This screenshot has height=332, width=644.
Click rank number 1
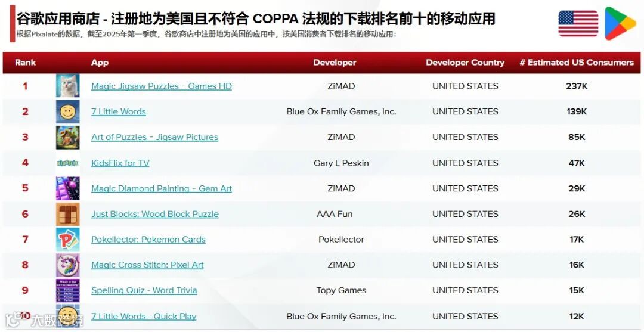coord(26,86)
